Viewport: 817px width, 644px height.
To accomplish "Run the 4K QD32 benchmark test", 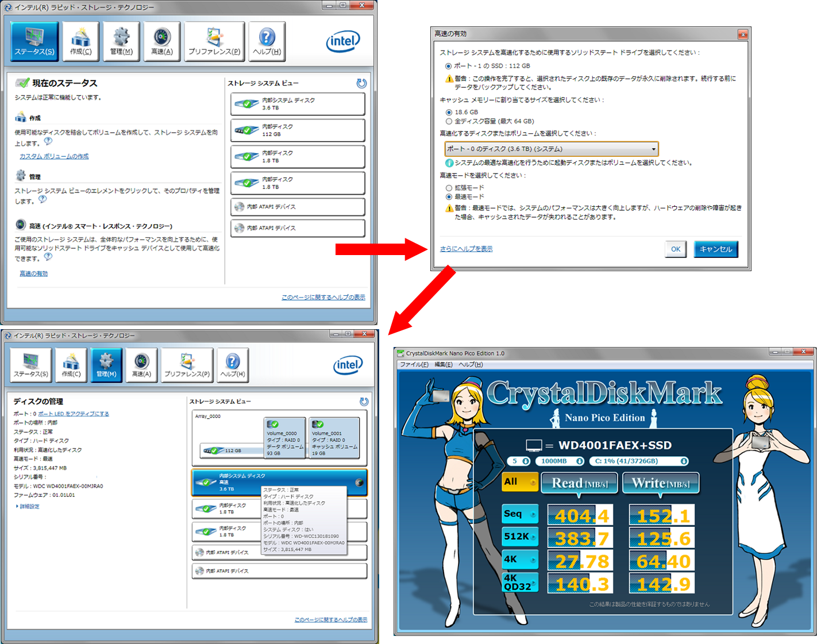I will pos(520,583).
